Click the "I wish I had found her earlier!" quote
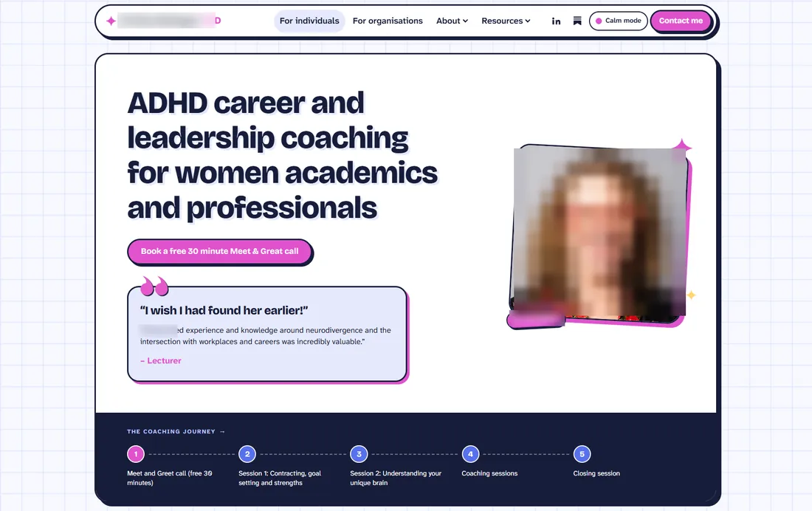The height and width of the screenshot is (511, 812). click(224, 310)
